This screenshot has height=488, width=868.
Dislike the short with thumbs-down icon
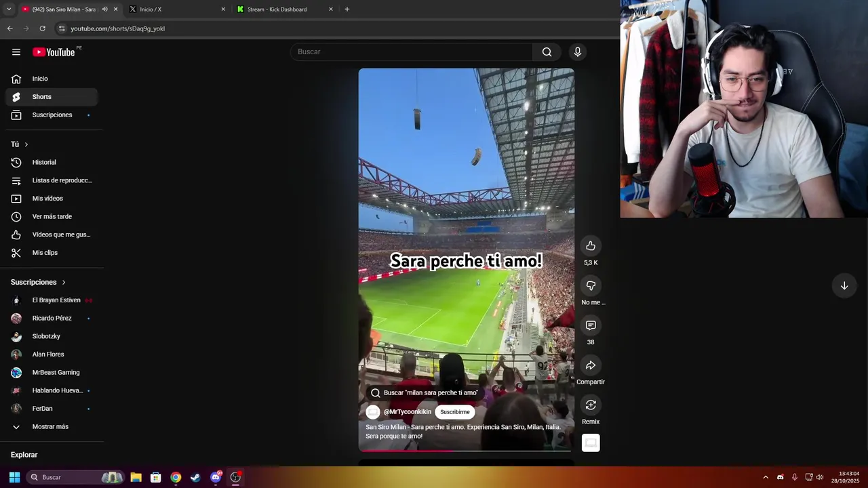coord(591,285)
